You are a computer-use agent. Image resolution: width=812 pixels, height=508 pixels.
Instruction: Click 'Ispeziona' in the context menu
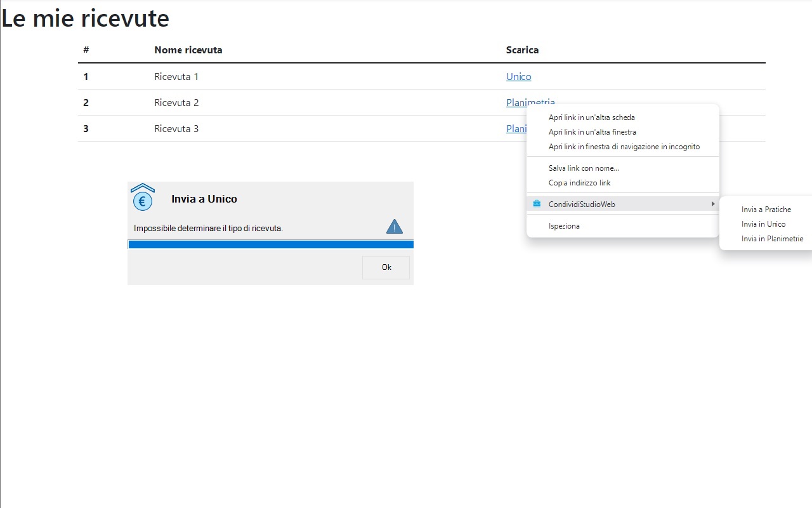click(x=564, y=226)
